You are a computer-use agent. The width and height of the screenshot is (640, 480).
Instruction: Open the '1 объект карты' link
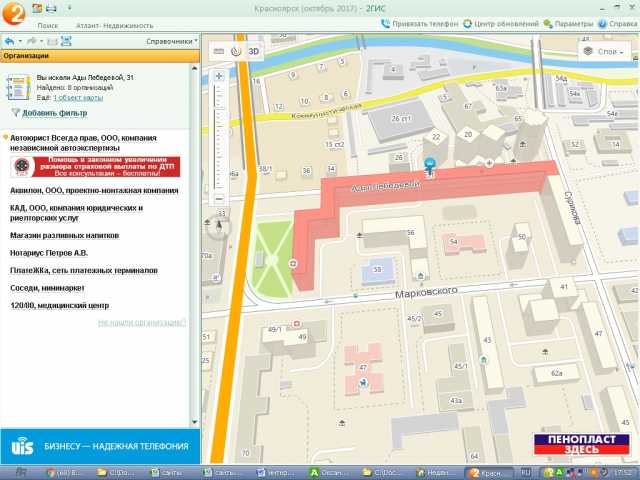78,98
